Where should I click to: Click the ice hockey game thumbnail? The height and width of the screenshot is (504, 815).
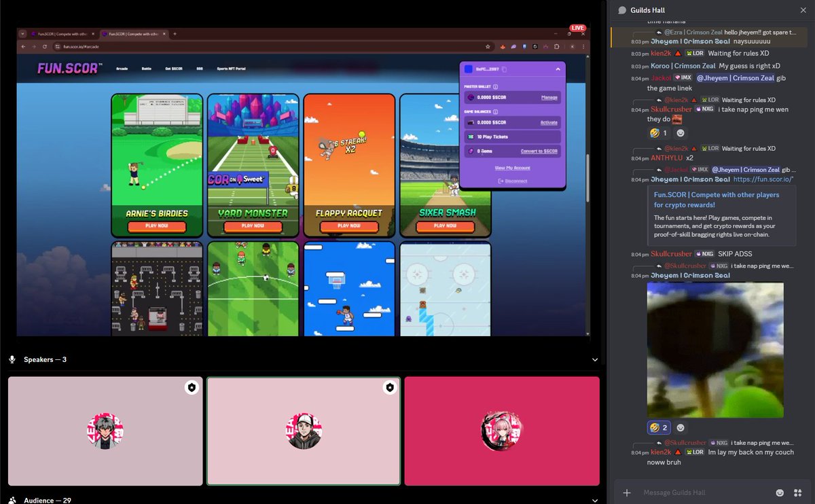click(445, 289)
